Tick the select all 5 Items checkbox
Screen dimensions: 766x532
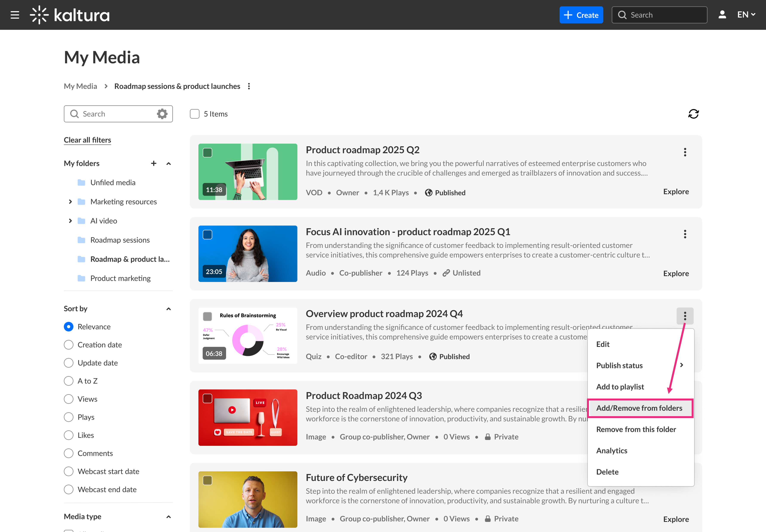pos(195,114)
